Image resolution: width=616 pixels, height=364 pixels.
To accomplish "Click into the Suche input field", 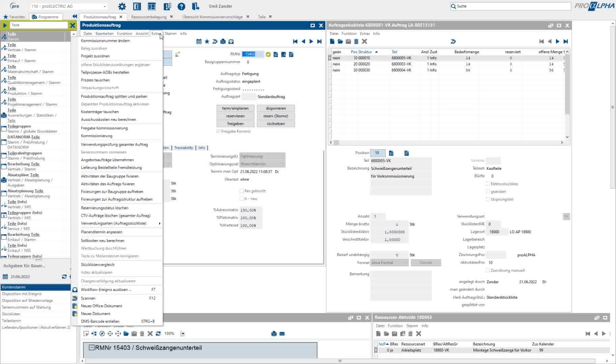I will [x=513, y=6].
